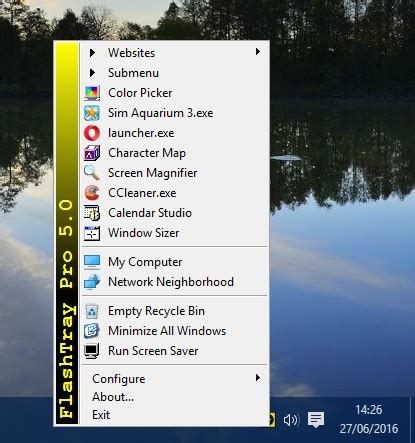Click the yellow FlashTray tray icon
The width and height of the screenshot is (415, 443).
(x=272, y=419)
